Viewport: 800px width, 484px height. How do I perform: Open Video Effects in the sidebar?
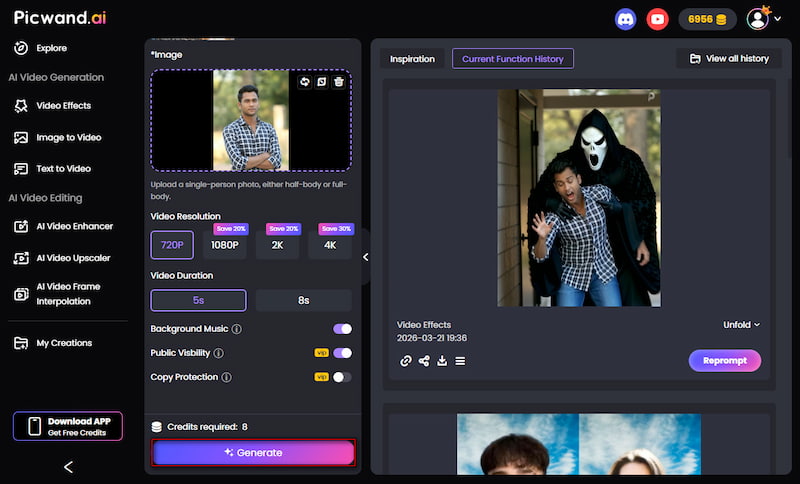click(53, 106)
